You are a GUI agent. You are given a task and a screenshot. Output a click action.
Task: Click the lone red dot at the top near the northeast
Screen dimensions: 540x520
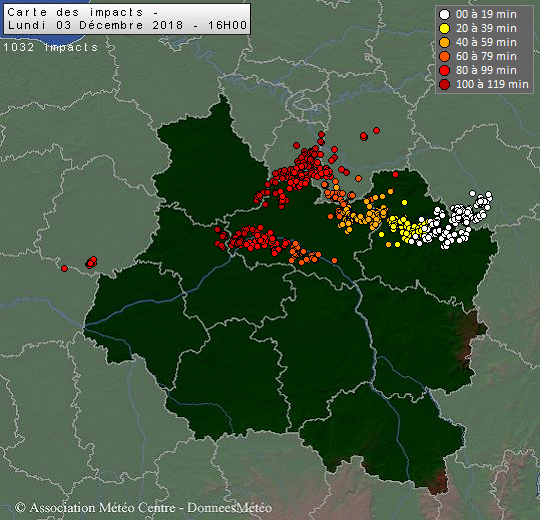click(376, 131)
